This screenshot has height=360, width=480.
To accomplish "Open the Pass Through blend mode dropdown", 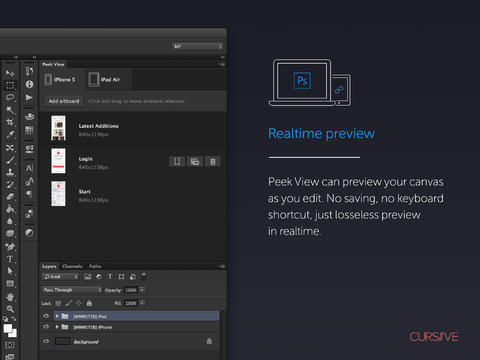I will coord(72,290).
